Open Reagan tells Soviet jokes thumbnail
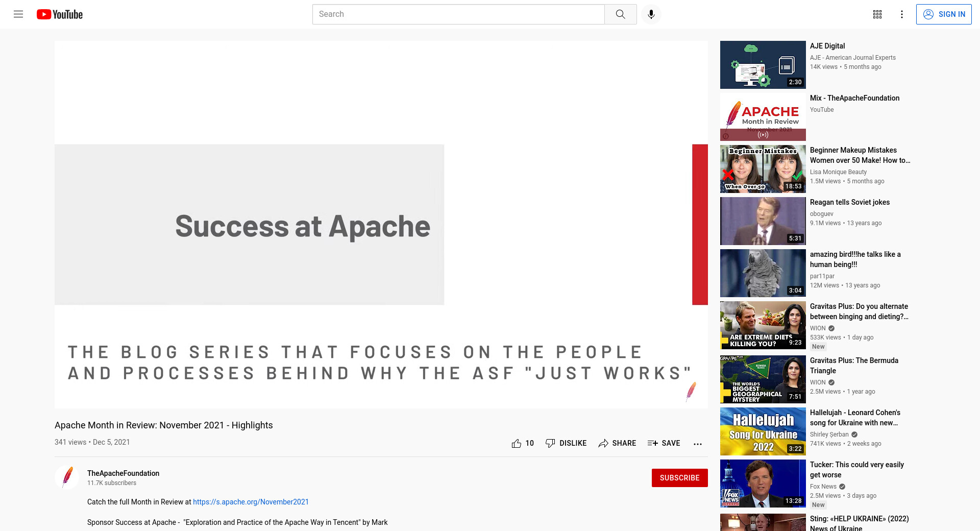 pos(763,221)
